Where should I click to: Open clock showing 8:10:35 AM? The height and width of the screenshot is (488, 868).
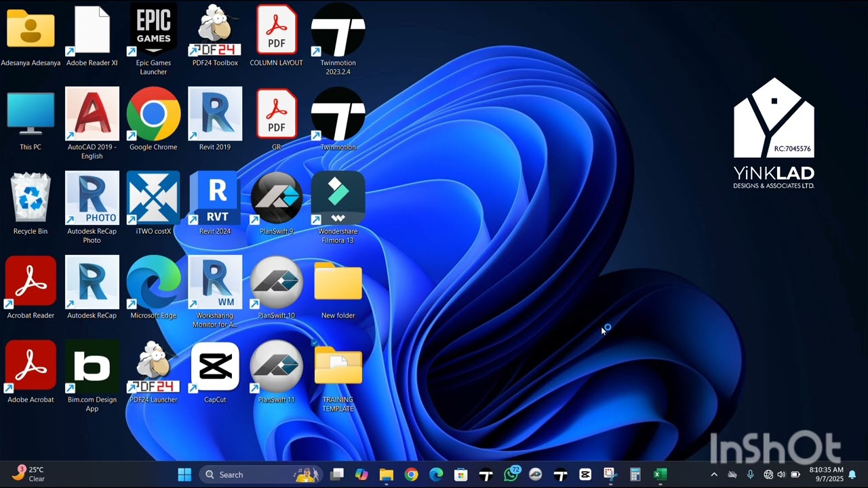[x=826, y=474]
